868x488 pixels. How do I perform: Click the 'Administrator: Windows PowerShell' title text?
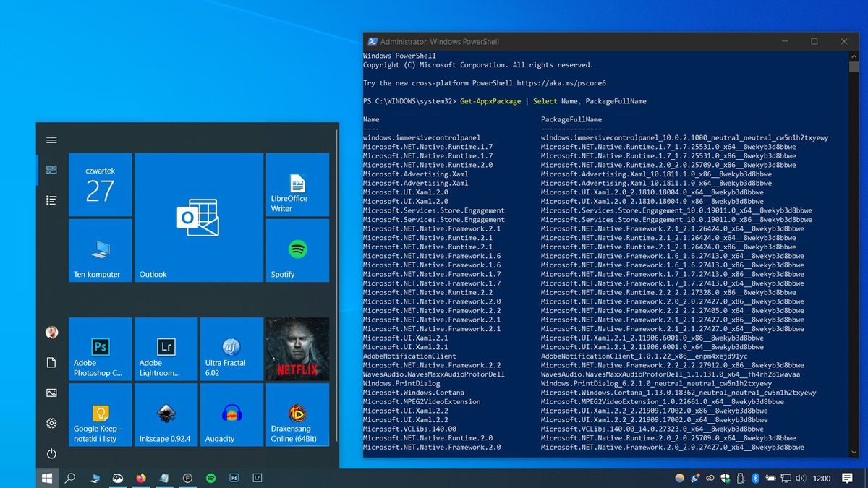[440, 42]
